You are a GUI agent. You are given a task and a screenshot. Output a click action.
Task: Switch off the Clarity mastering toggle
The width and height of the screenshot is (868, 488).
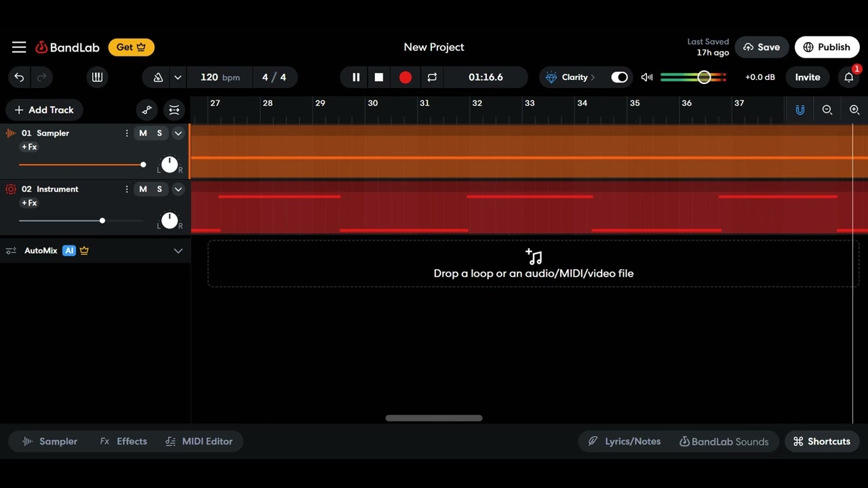point(620,77)
